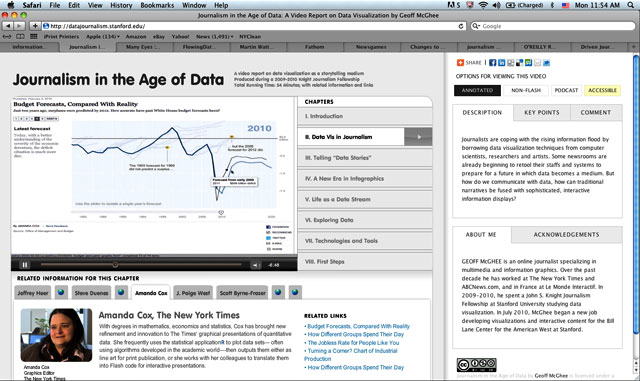
Task: Open the Creative Commons license badge
Action: click(x=476, y=365)
